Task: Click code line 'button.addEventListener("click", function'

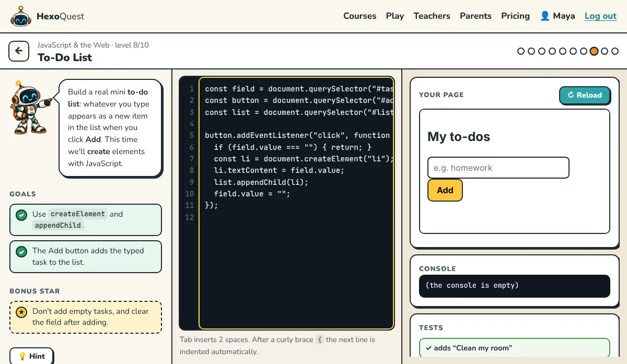Action: pos(297,135)
